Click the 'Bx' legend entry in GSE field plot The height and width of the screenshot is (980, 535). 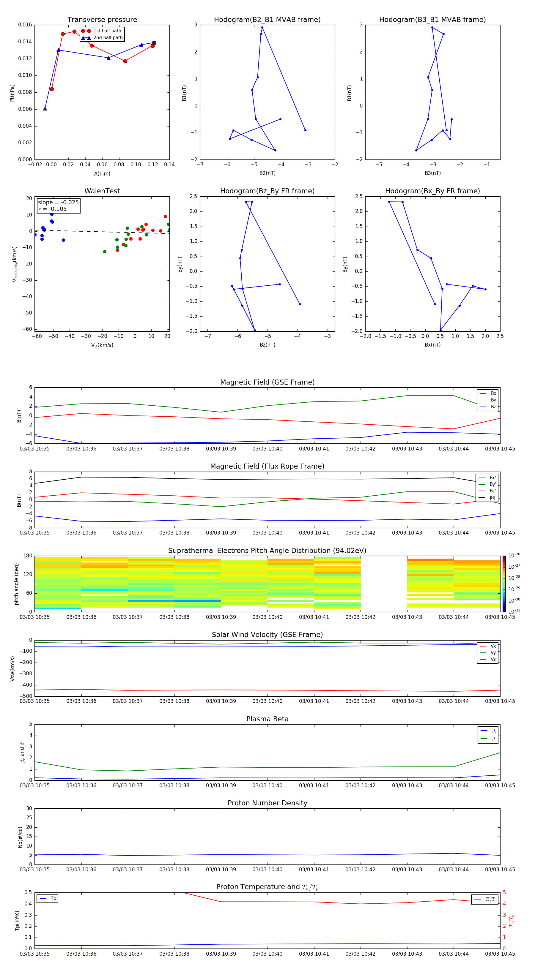coord(488,393)
